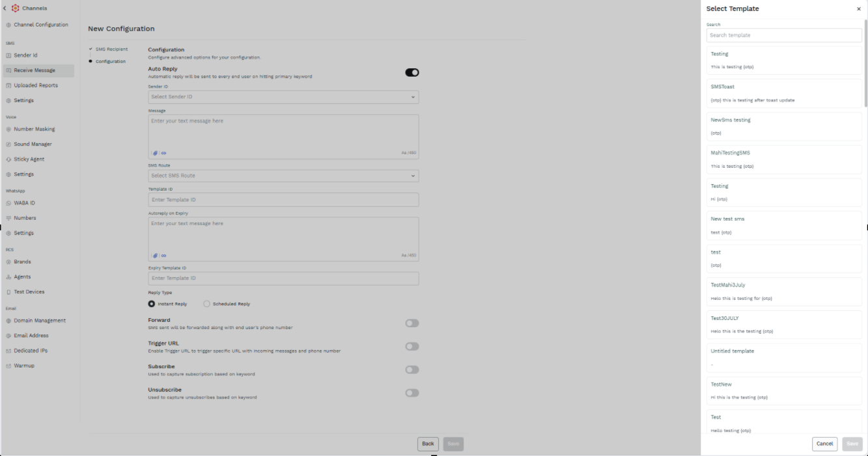Click the Back button
Screen dimensions: 868x456
click(428, 444)
